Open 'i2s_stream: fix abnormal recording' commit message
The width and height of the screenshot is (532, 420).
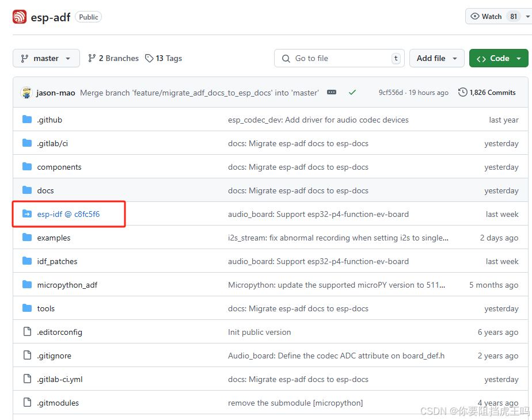[x=338, y=238]
